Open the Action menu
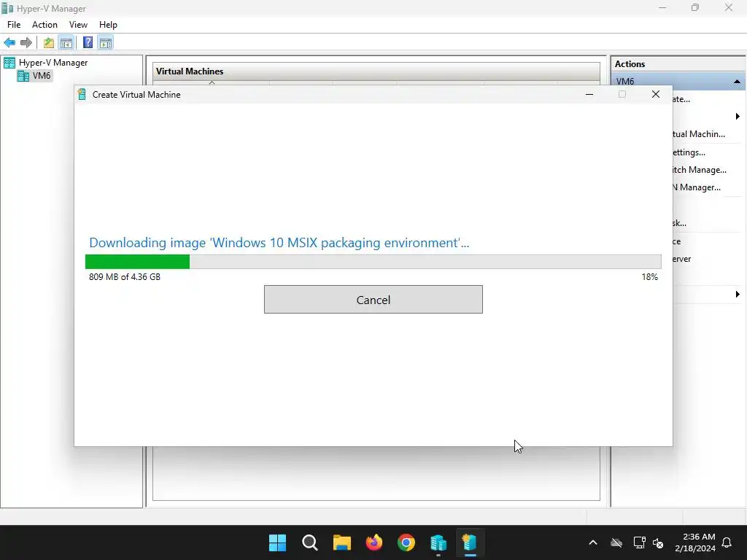This screenshot has height=560, width=747. (44, 25)
